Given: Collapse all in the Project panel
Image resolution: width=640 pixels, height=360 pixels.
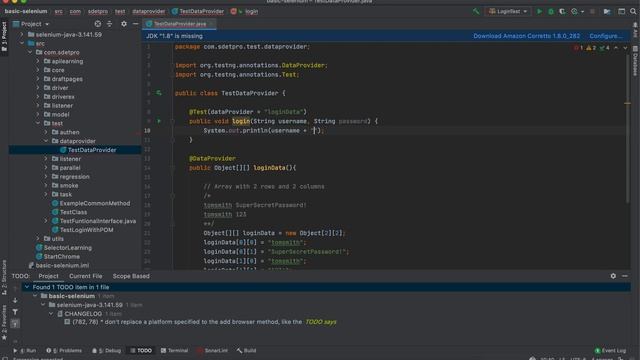Looking at the screenshot, I should pyautogui.click(x=109, y=24).
